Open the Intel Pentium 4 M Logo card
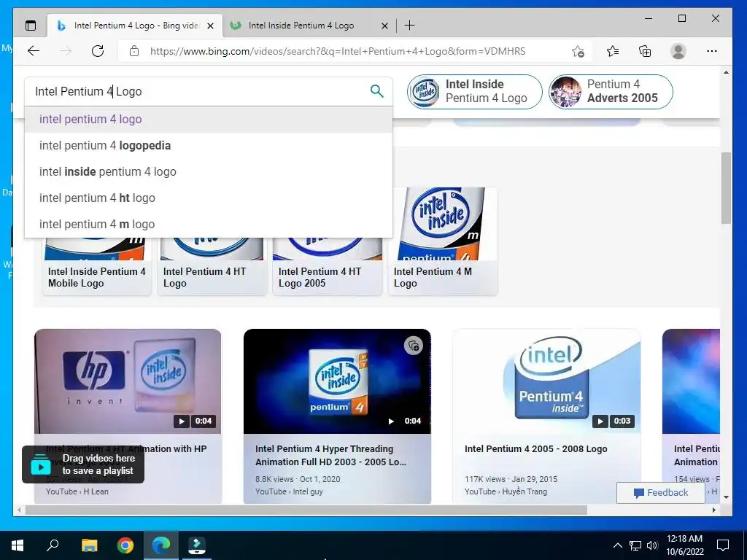This screenshot has width=747, height=560. 443,242
